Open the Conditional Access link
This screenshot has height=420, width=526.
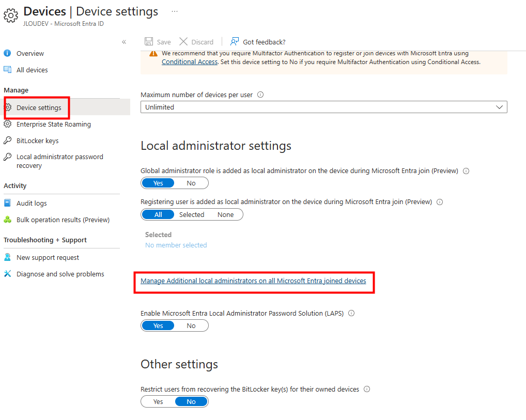pos(189,62)
